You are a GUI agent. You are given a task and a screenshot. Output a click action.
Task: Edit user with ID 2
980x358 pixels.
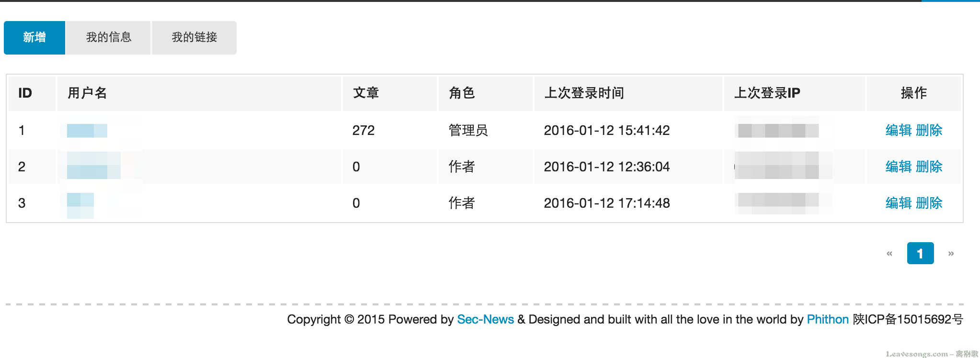[x=899, y=167]
